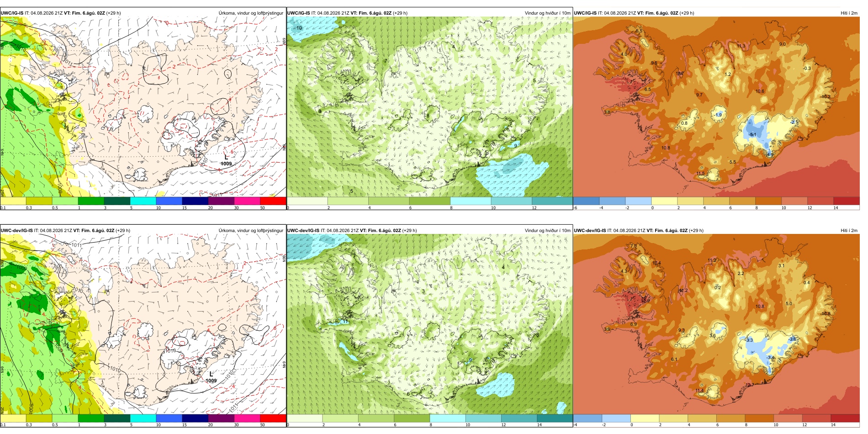The width and height of the screenshot is (868, 434).
Task: Click the UWC-dev/IG-IS temperature panel header with the valid time
Action: 639,230
